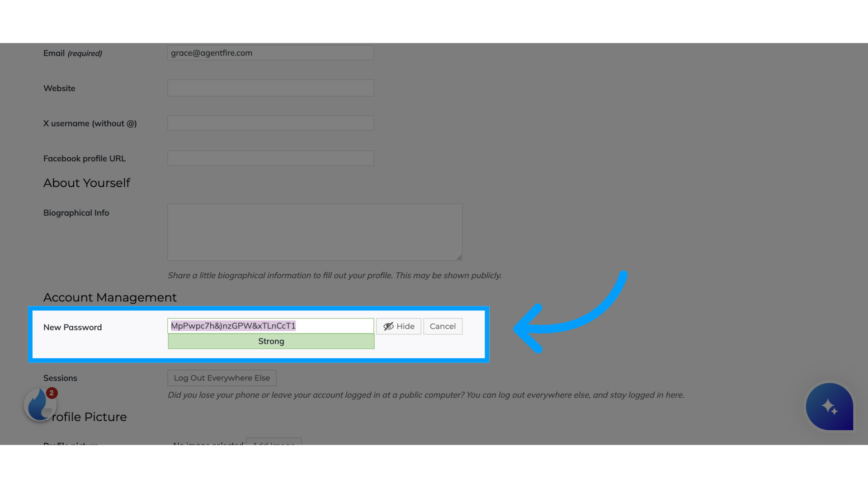The height and width of the screenshot is (488, 868).
Task: Expand the Profile Picture section below
Action: 85,417
